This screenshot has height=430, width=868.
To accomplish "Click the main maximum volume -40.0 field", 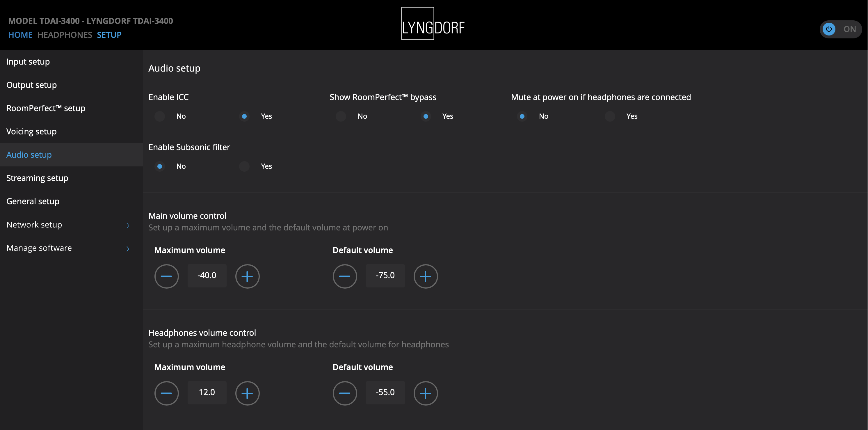I will [x=207, y=275].
